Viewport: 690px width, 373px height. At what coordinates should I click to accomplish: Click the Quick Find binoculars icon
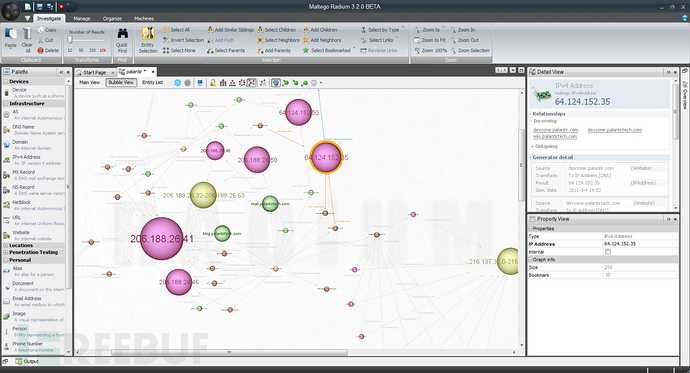point(122,33)
